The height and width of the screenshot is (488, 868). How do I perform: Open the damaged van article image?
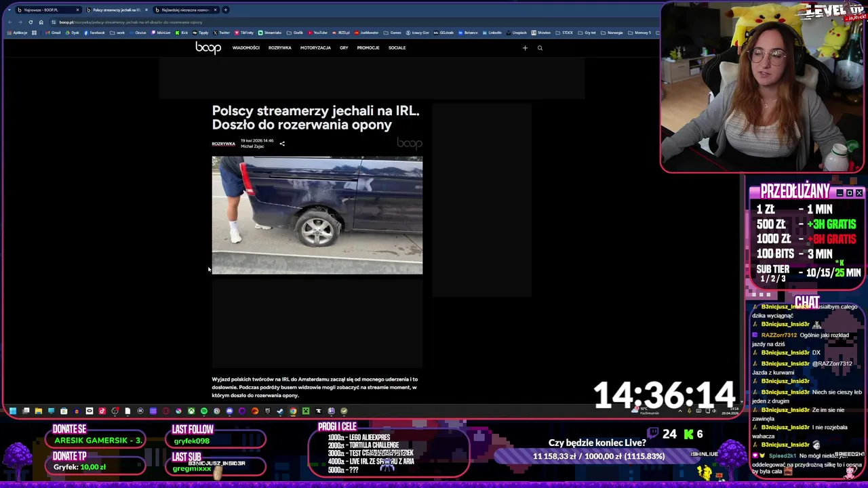point(317,215)
